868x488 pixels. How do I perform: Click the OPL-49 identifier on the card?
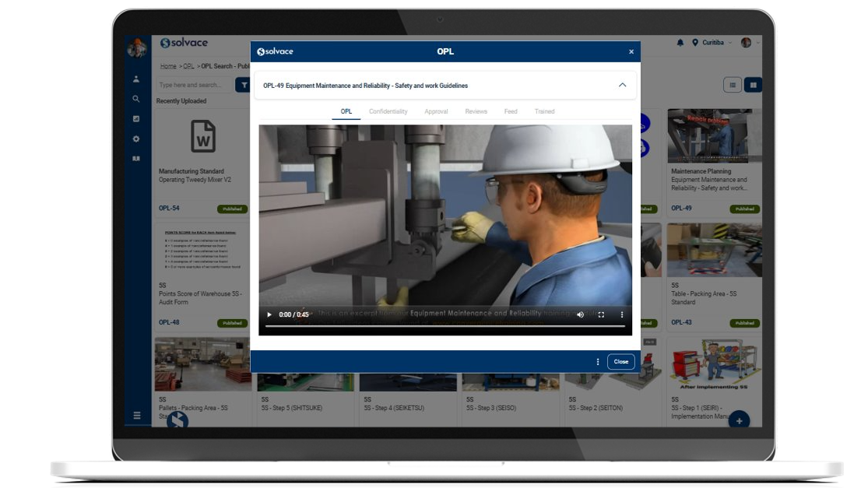coord(681,209)
